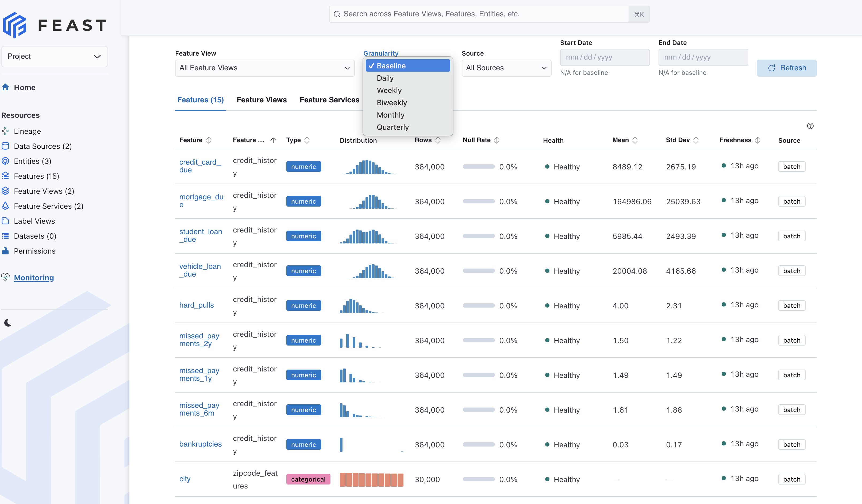Image resolution: width=862 pixels, height=504 pixels.
Task: Click the Data Sources icon
Action: click(5, 146)
